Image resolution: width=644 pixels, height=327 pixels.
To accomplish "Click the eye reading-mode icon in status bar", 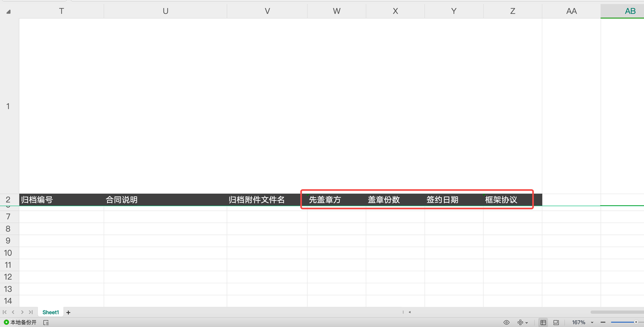I will pos(507,322).
